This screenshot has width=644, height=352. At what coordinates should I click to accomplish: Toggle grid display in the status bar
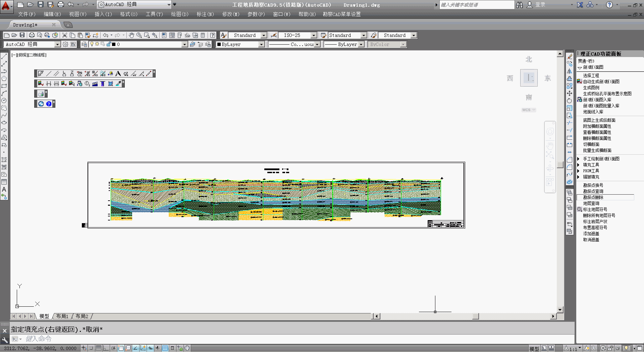98,348
